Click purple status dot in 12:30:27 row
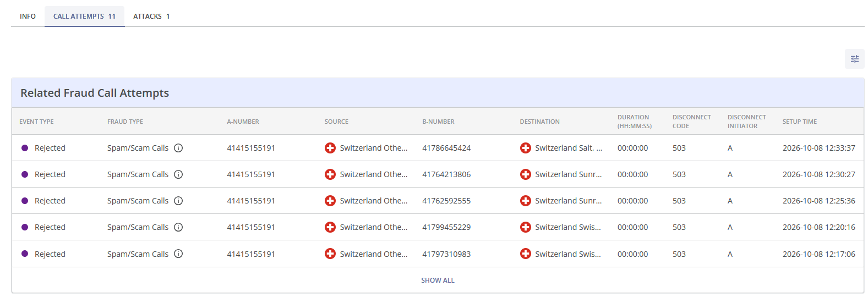 (x=25, y=174)
